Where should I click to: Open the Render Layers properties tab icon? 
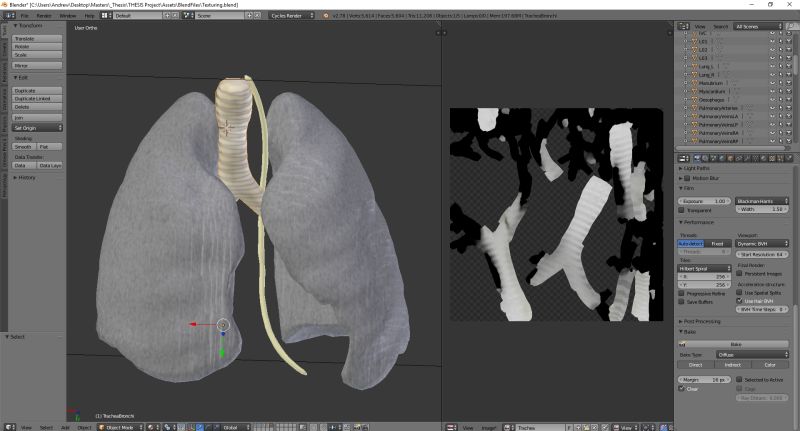click(705, 158)
